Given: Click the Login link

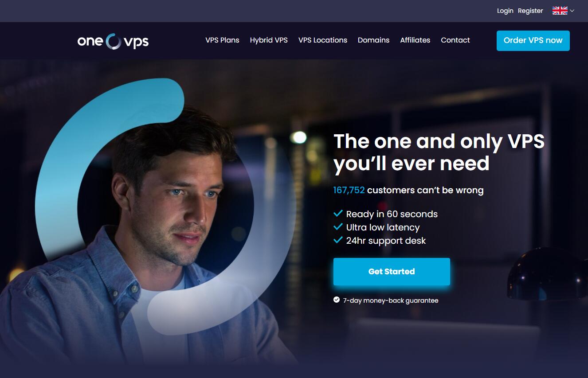Looking at the screenshot, I should point(505,11).
